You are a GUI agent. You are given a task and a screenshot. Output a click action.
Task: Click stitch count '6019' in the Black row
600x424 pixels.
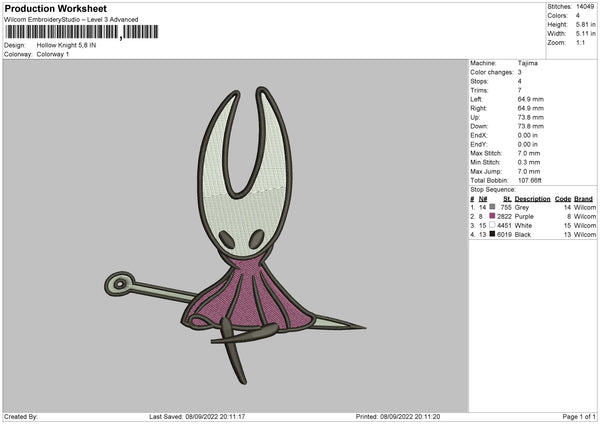pyautogui.click(x=504, y=235)
